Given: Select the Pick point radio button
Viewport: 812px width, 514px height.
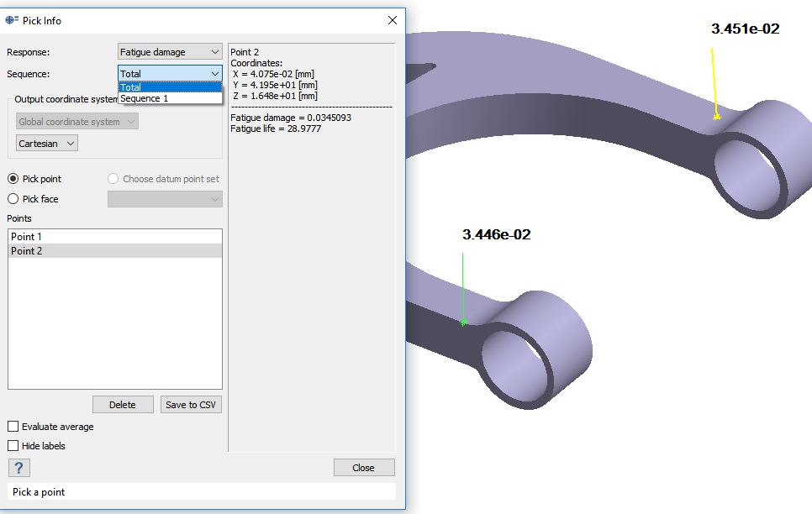Looking at the screenshot, I should pos(13,179).
